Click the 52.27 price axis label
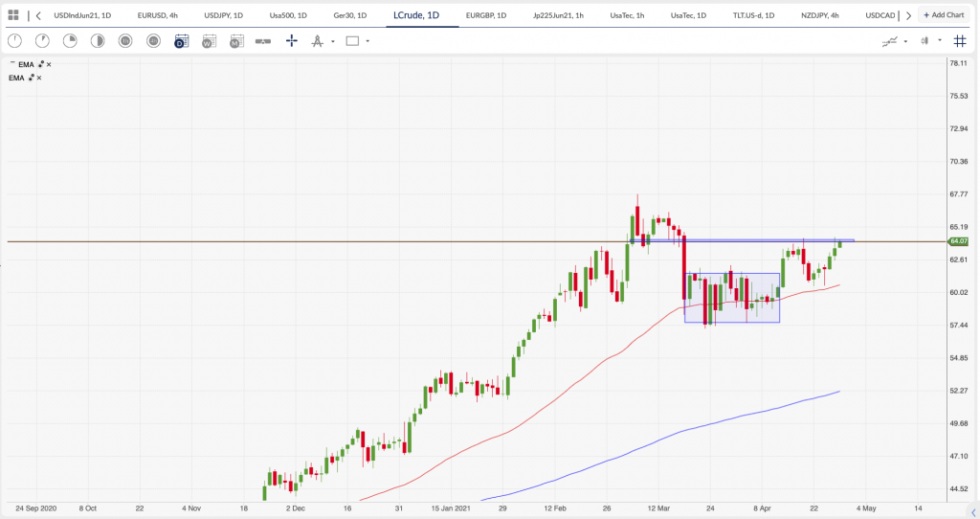 (x=958, y=391)
